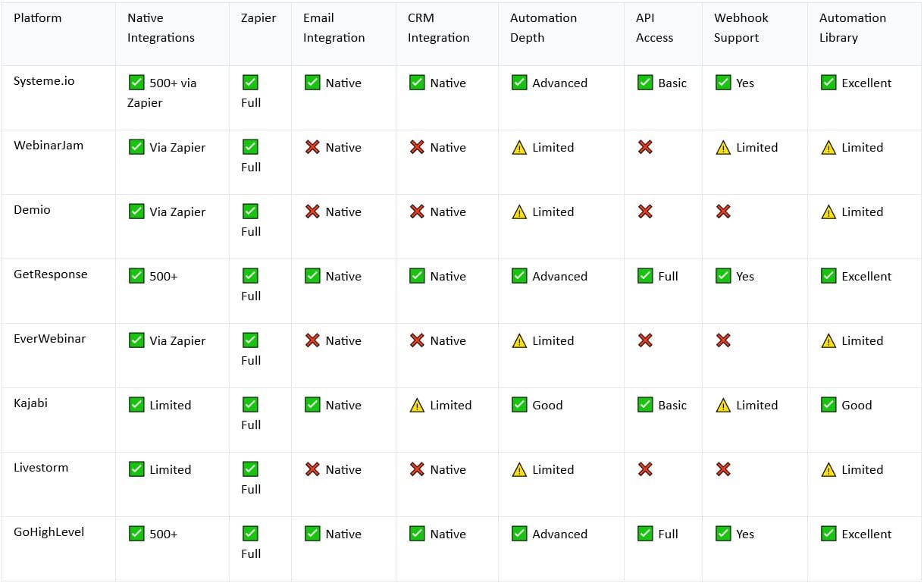
Task: Click the red X in Livestorm's Email Integration cell
Action: pyautogui.click(x=312, y=469)
